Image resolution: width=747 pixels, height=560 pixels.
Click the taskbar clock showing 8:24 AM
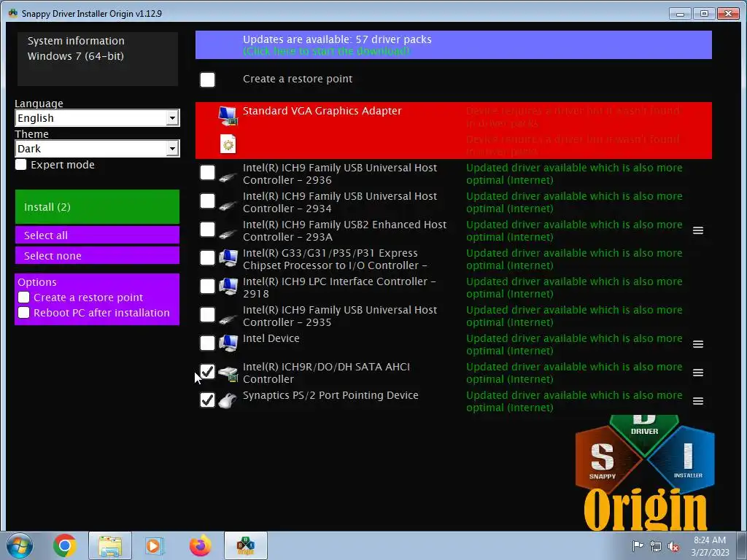pyautogui.click(x=710, y=545)
